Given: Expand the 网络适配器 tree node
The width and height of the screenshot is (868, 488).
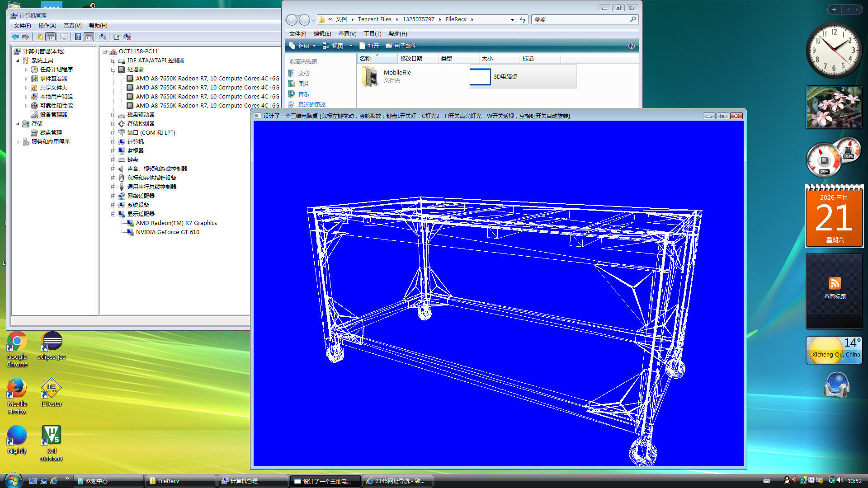Looking at the screenshot, I should 113,196.
